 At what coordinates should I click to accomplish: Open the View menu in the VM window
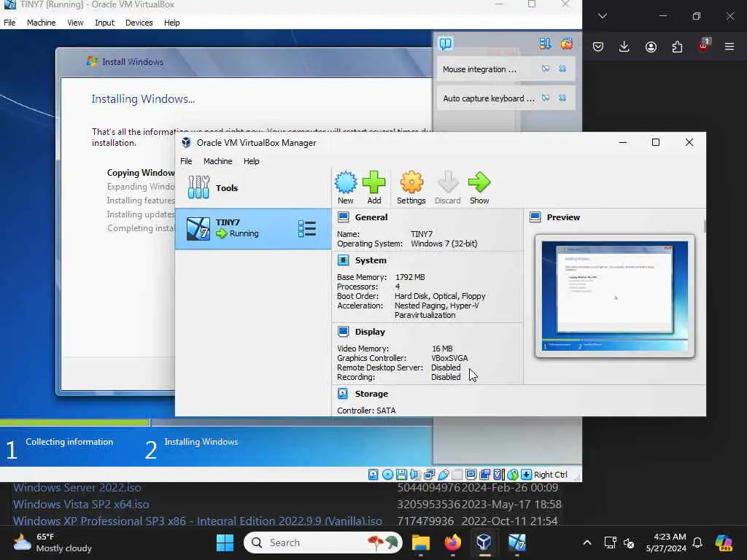tap(75, 23)
